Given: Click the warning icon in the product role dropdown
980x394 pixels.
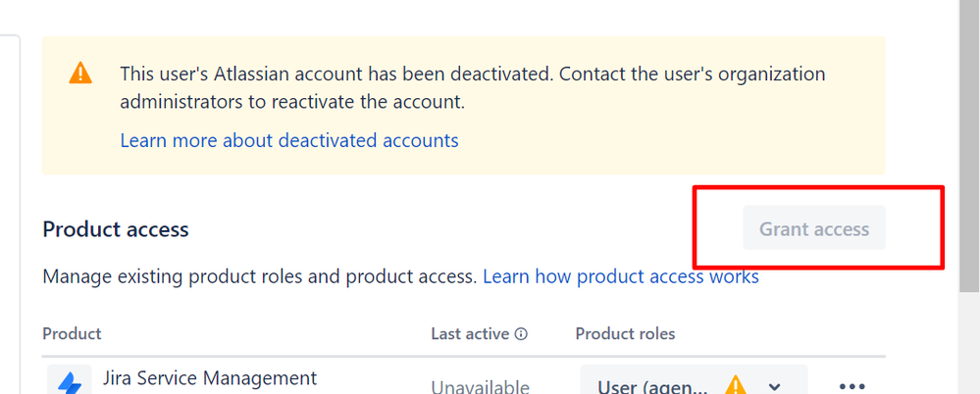Looking at the screenshot, I should 736,384.
